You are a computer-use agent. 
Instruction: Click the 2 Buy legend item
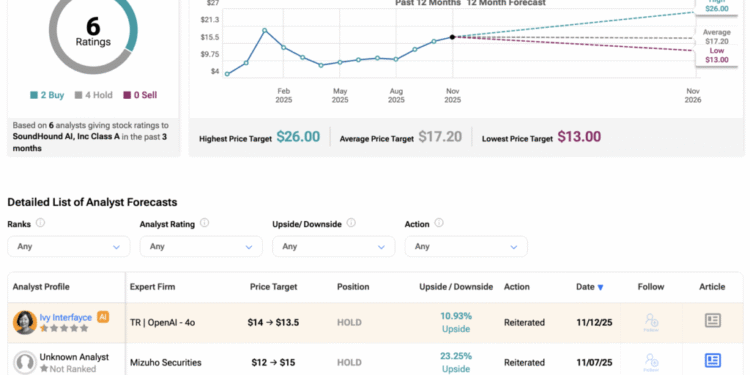click(47, 95)
